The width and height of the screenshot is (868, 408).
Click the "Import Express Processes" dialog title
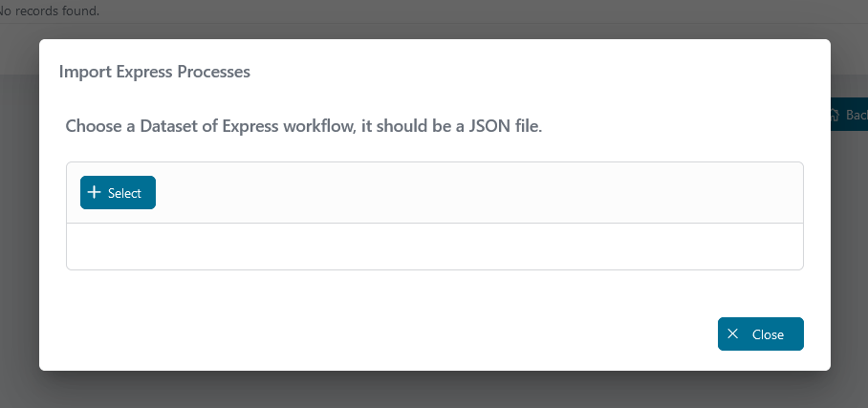tap(155, 72)
